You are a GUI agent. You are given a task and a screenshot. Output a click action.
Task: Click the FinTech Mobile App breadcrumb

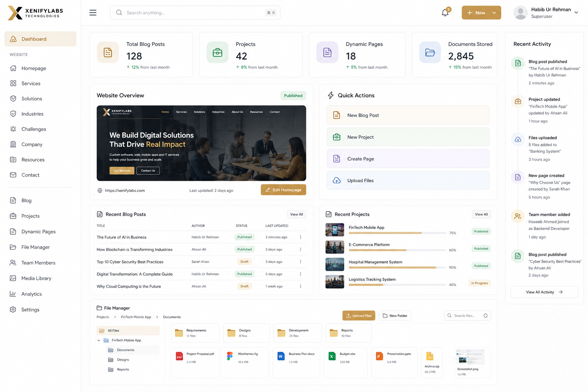pos(136,317)
